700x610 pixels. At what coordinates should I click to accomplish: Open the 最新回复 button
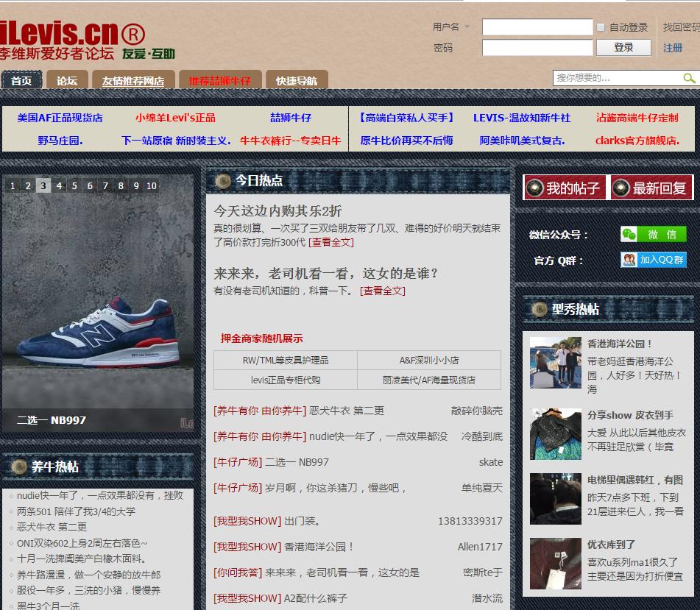click(x=651, y=188)
